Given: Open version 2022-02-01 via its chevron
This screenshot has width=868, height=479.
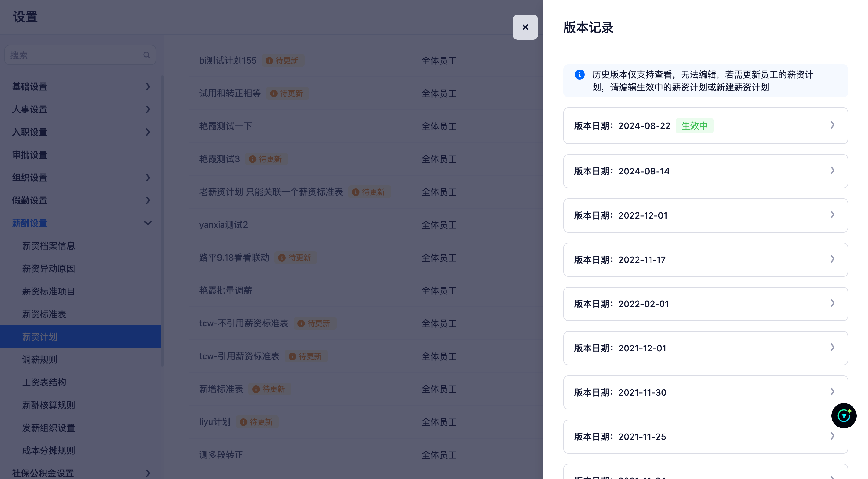Looking at the screenshot, I should [x=832, y=303].
